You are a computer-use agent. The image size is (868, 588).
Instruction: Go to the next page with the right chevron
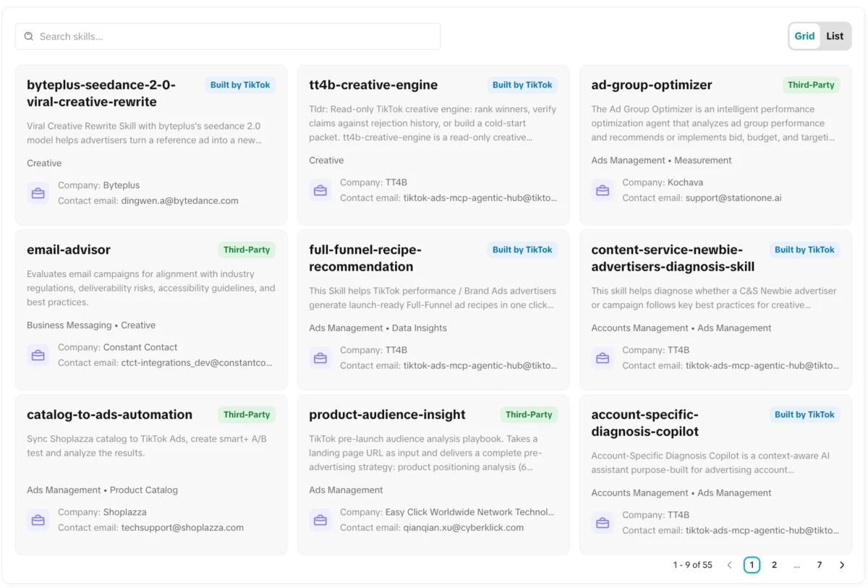click(x=842, y=565)
